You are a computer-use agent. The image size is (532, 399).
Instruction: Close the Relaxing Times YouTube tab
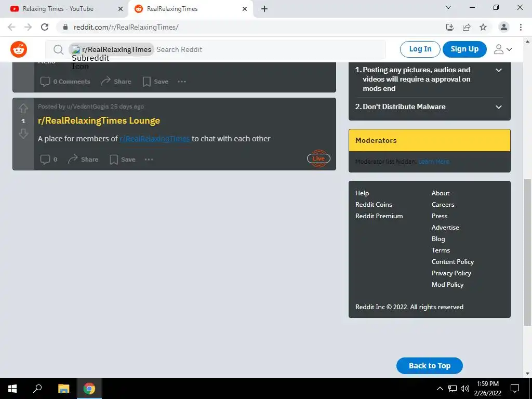click(x=121, y=9)
